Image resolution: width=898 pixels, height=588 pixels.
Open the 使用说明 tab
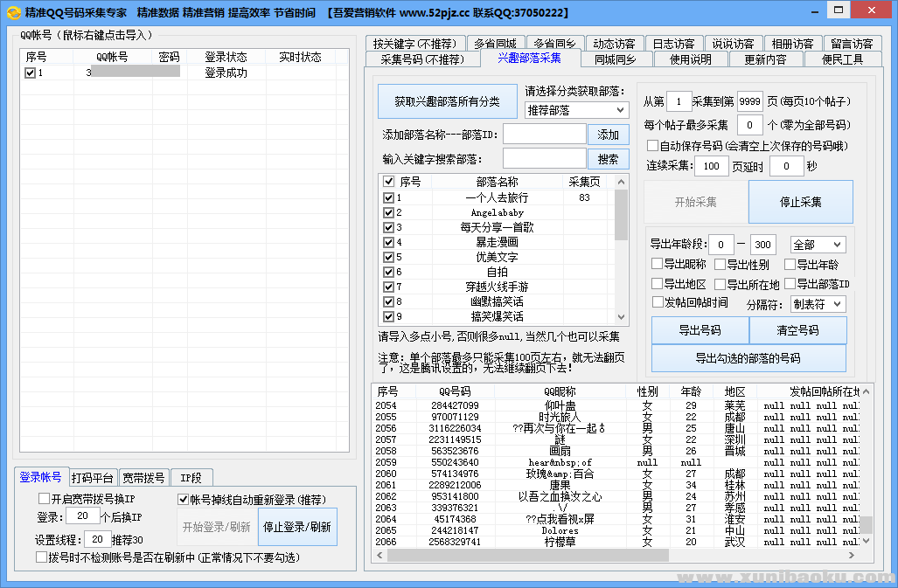point(690,59)
